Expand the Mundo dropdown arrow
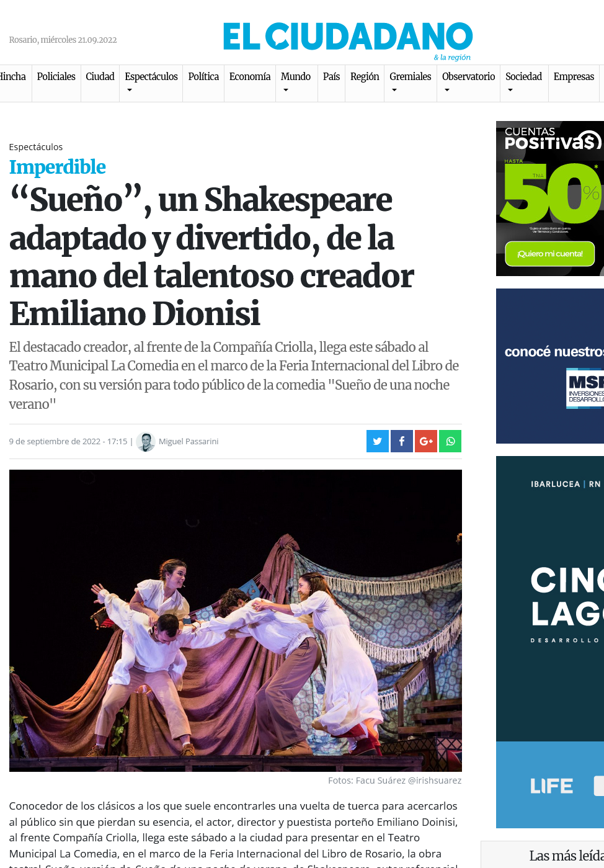The width and height of the screenshot is (604, 868). pos(286,90)
